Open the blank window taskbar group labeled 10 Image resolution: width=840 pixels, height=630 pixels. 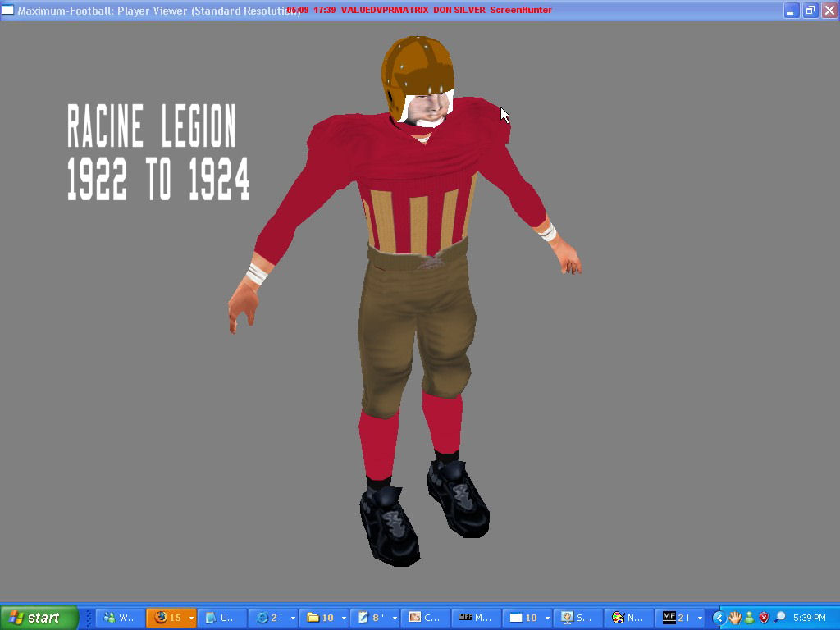(x=524, y=618)
